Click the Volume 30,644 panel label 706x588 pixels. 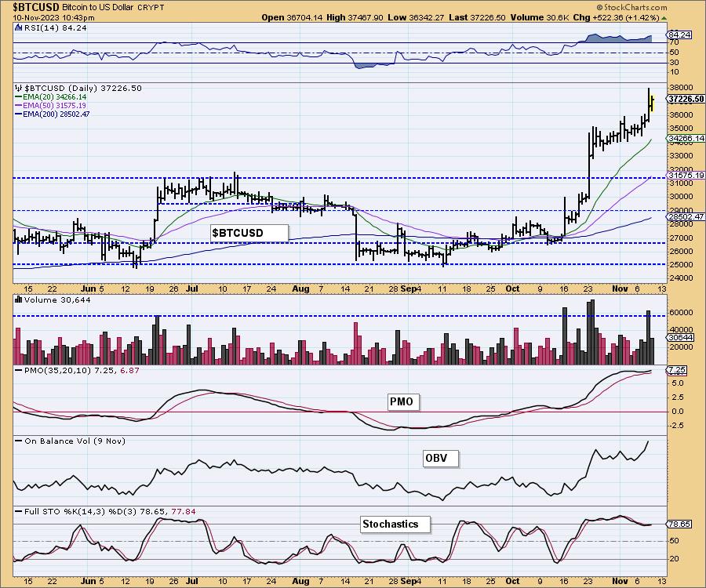tap(57, 299)
